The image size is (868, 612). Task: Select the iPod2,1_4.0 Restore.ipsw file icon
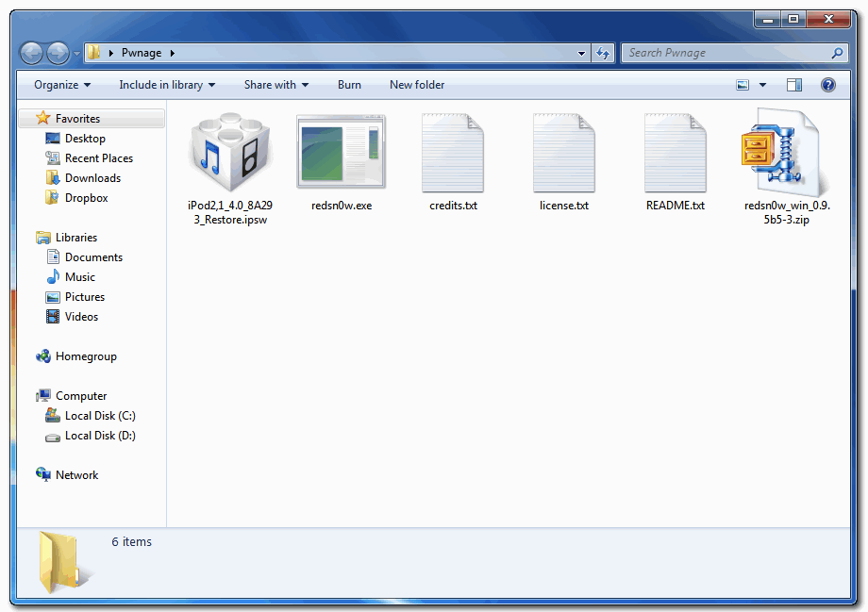(x=229, y=154)
